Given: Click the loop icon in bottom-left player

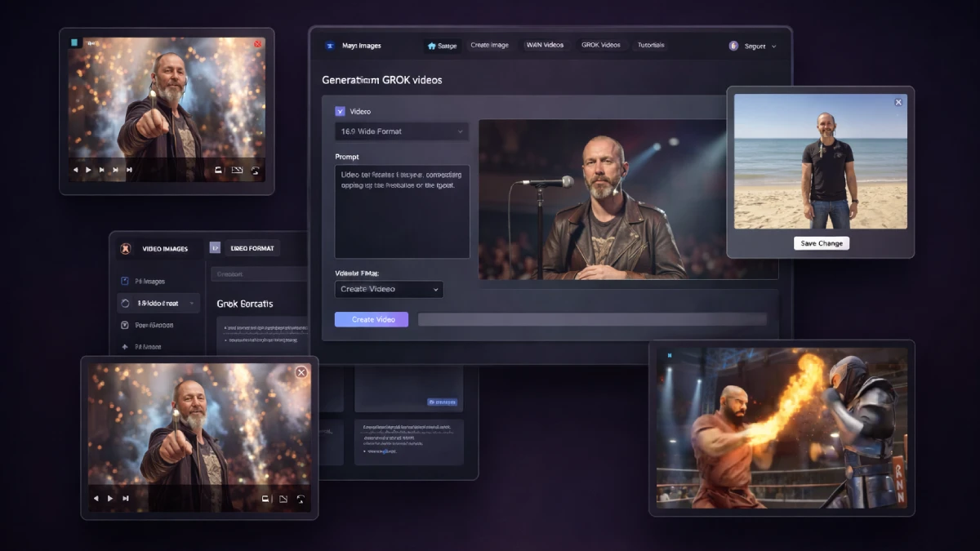Looking at the screenshot, I should (x=301, y=498).
